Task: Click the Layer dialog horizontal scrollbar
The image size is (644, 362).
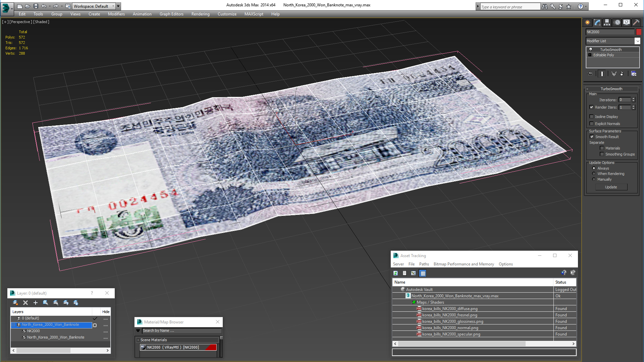Action: [60, 350]
